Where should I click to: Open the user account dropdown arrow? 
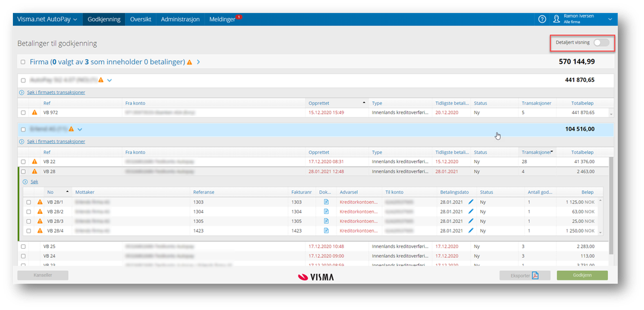pos(610,19)
